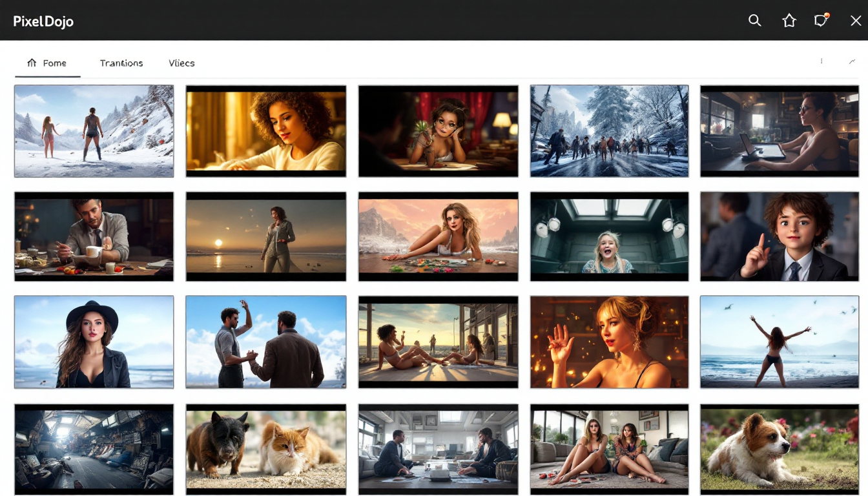This screenshot has width=868, height=496.
Task: Click the search magnifier icon
Action: 754,21
